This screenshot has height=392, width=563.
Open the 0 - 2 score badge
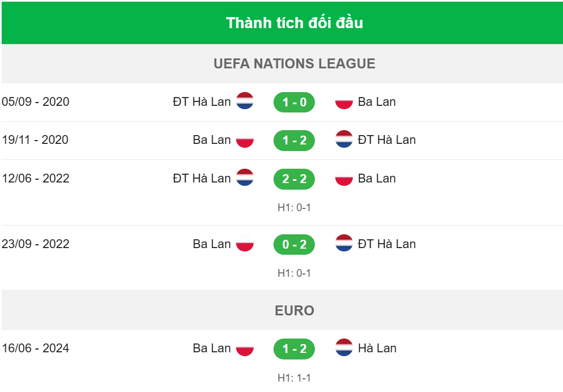[294, 244]
